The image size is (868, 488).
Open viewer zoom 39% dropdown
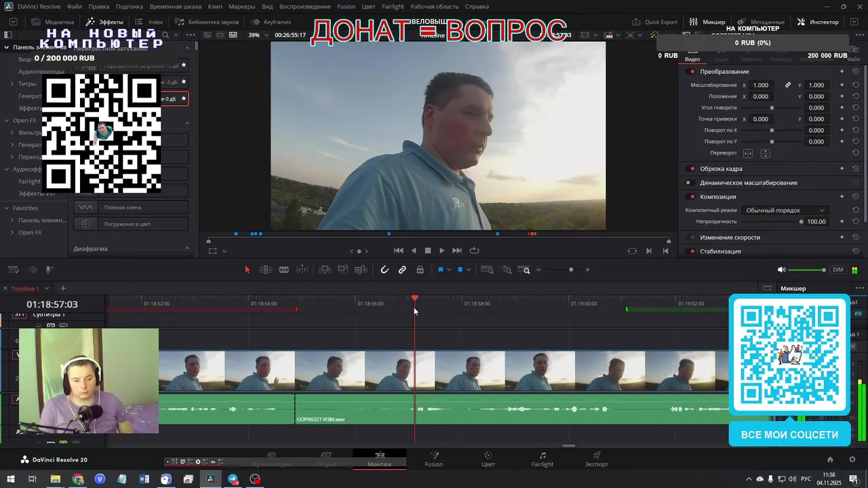point(258,35)
